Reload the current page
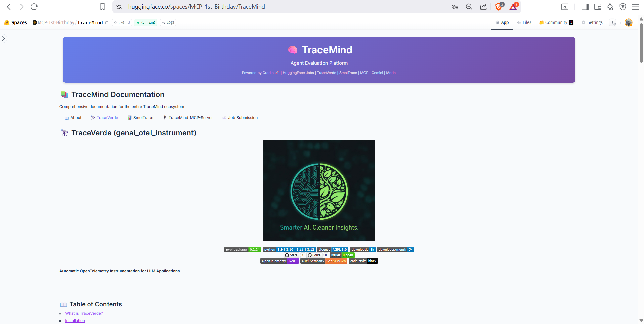The height and width of the screenshot is (324, 644). click(x=34, y=7)
